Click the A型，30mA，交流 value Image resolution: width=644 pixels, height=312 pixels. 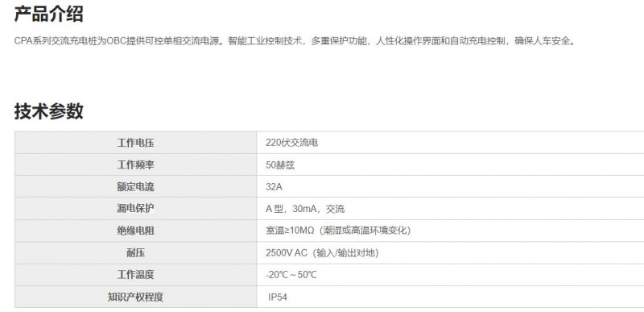pos(305,209)
